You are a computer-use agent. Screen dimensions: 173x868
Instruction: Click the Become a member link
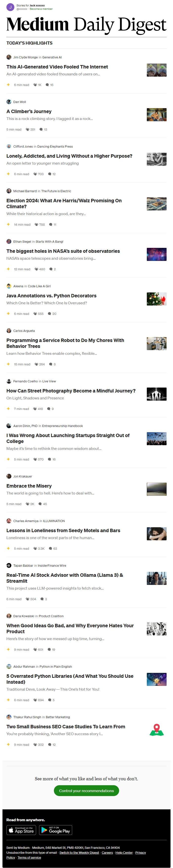point(41,9)
